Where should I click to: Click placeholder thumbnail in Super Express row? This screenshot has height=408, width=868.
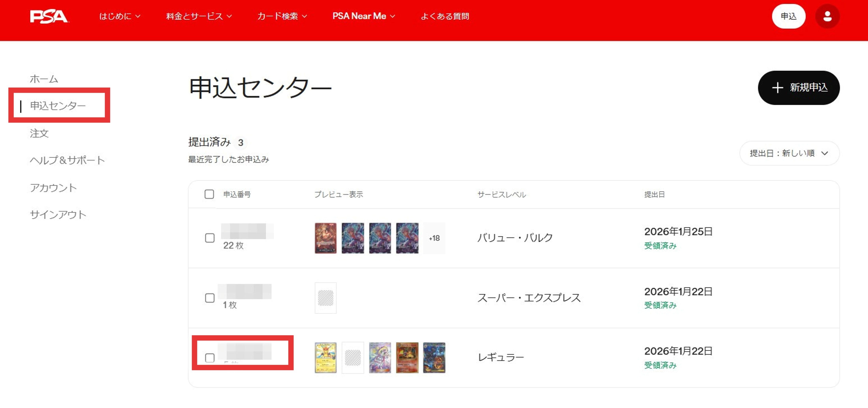[325, 298]
